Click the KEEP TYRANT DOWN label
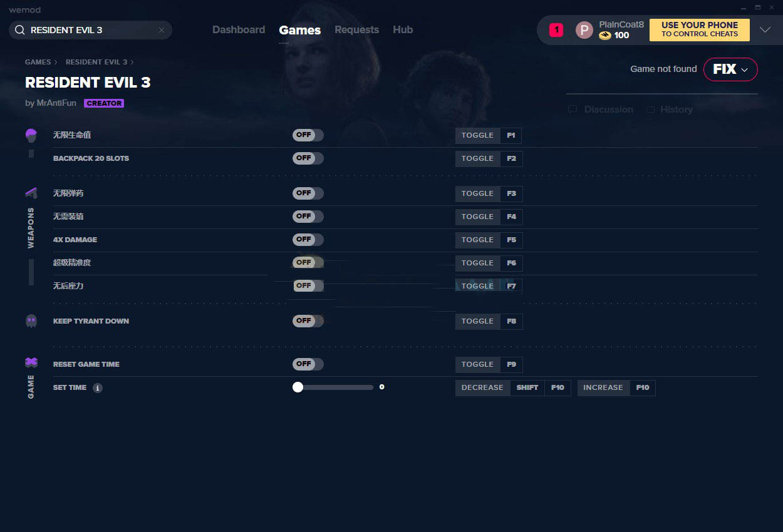This screenshot has width=783, height=532. pos(91,321)
